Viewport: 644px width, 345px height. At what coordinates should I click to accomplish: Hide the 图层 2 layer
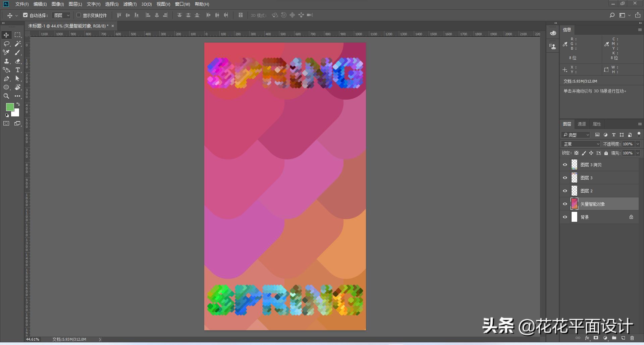coord(565,191)
